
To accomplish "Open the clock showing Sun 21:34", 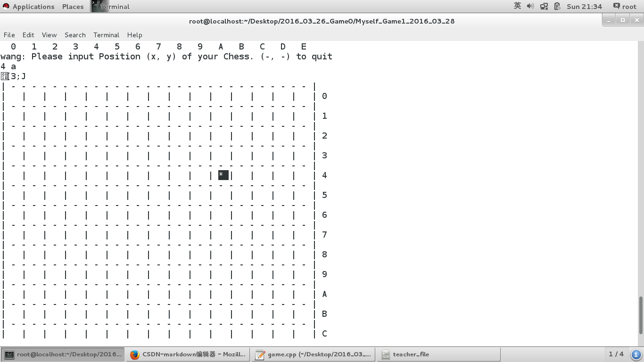I will [584, 7].
